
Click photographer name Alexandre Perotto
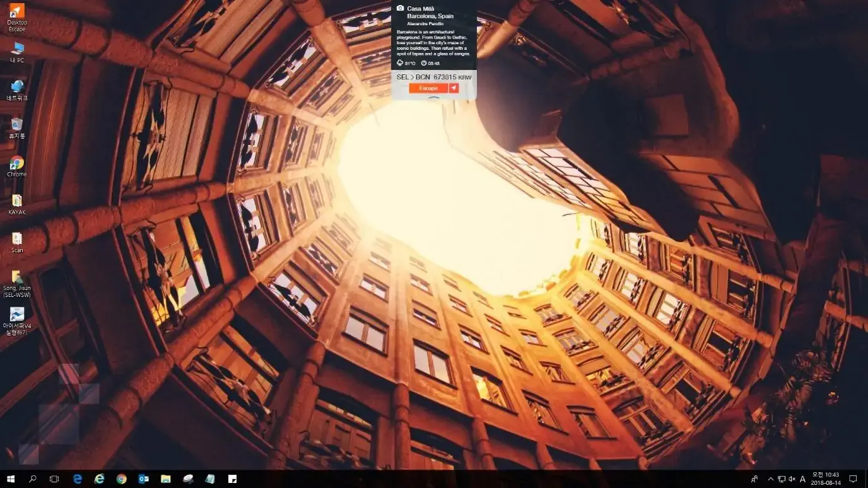pyautogui.click(x=425, y=23)
